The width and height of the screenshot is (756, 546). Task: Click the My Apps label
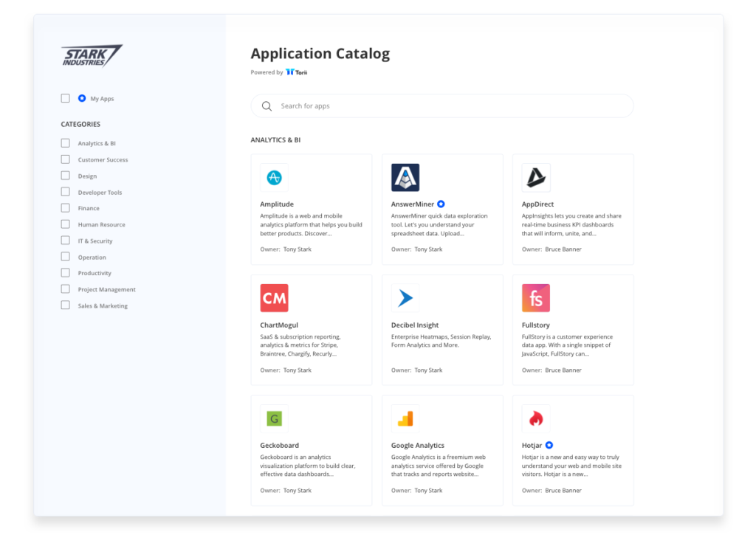tap(102, 99)
